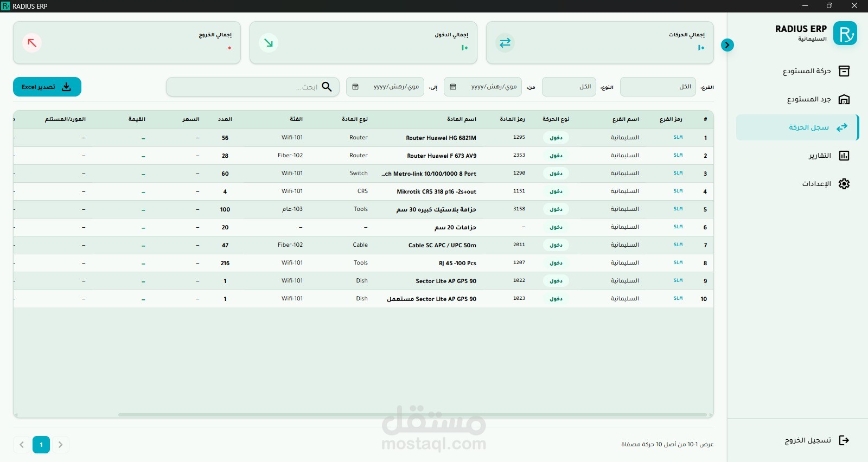This screenshot has width=868, height=462.
Task: Click the search magnifier icon
Action: tap(327, 87)
